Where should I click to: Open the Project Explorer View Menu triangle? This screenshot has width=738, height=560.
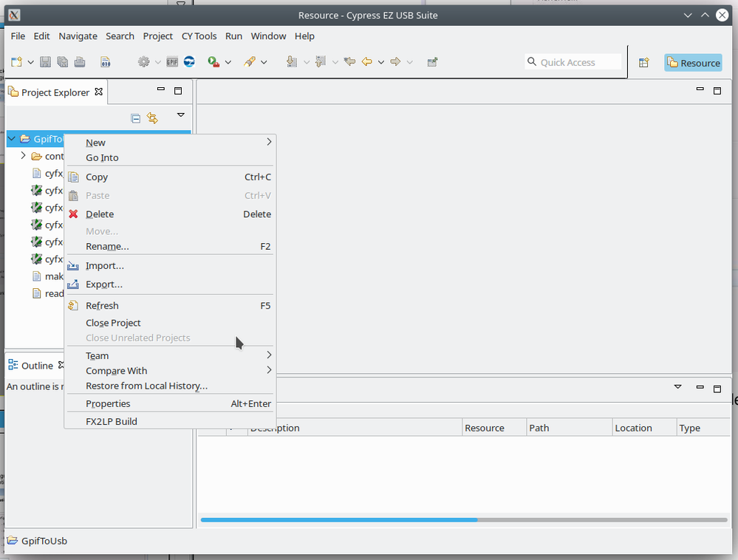click(181, 115)
